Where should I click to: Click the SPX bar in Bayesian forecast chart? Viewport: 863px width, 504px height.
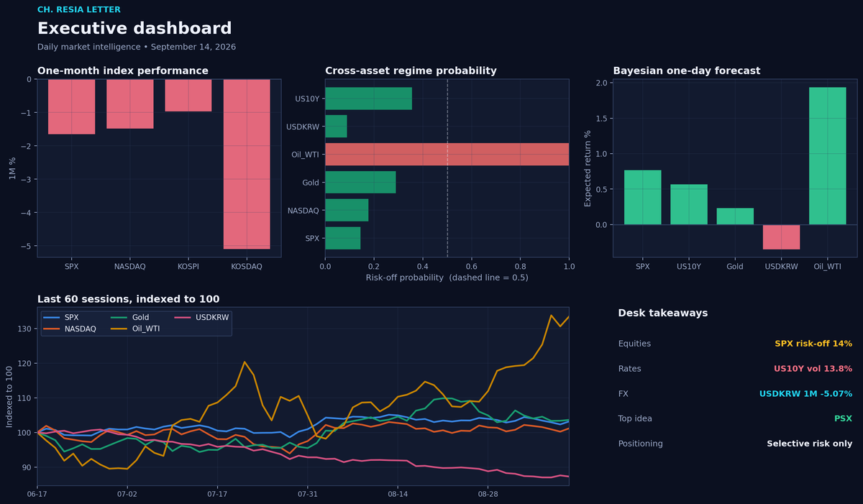click(643, 198)
